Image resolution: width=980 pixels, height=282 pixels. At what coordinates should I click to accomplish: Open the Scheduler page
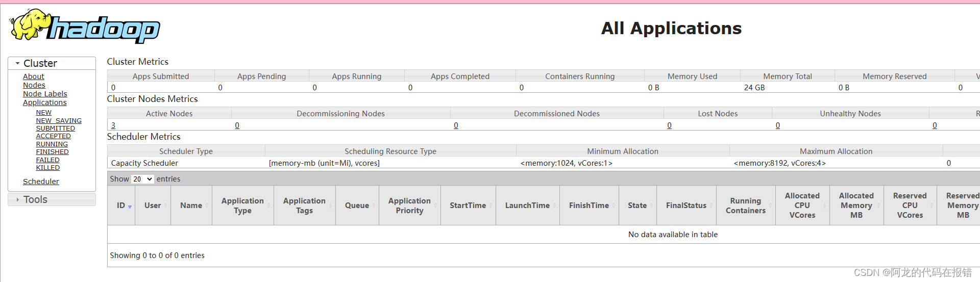(41, 182)
